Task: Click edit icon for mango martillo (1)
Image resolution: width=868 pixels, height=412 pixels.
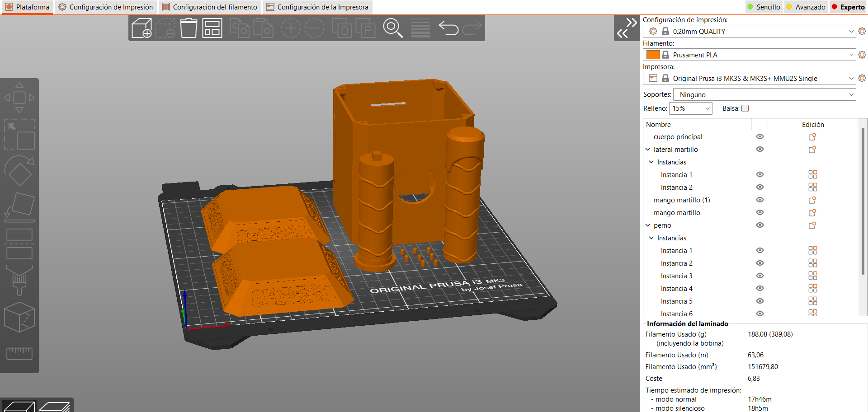Action: 812,200
